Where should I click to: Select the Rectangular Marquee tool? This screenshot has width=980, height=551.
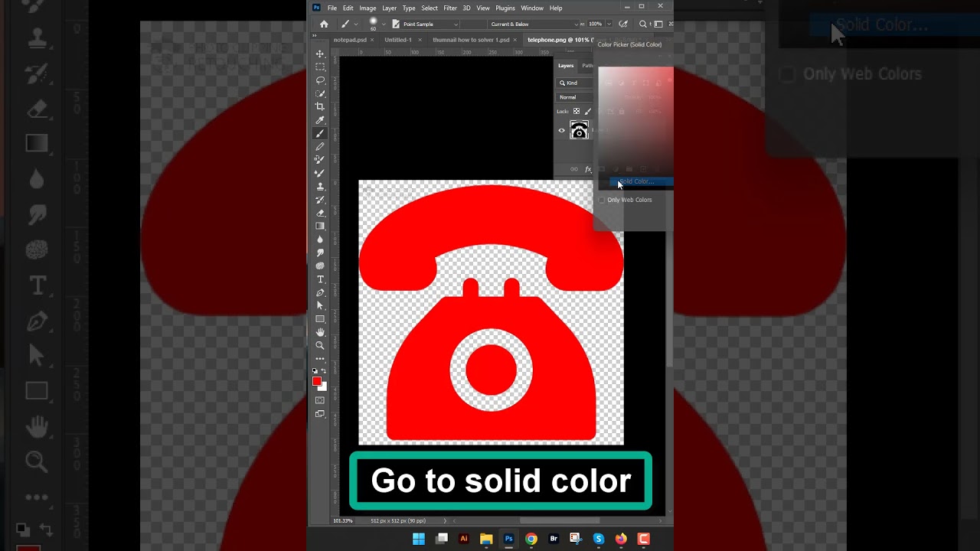coord(320,67)
